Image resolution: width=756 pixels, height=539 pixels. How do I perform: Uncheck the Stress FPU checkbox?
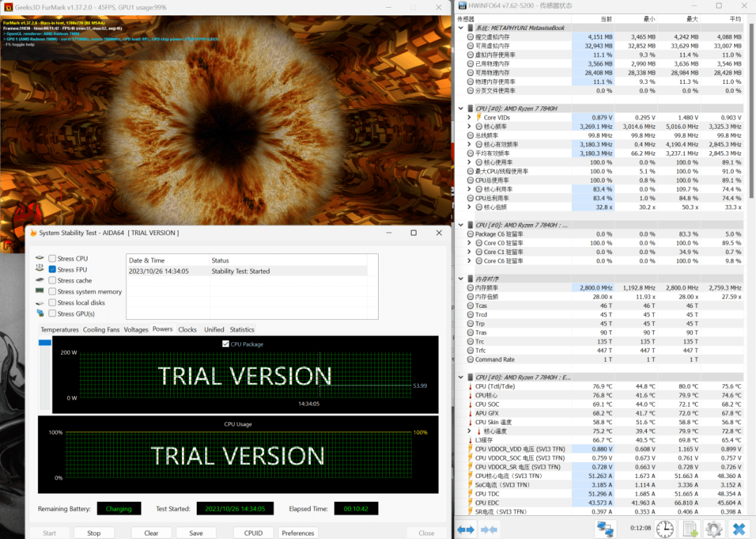click(x=52, y=269)
